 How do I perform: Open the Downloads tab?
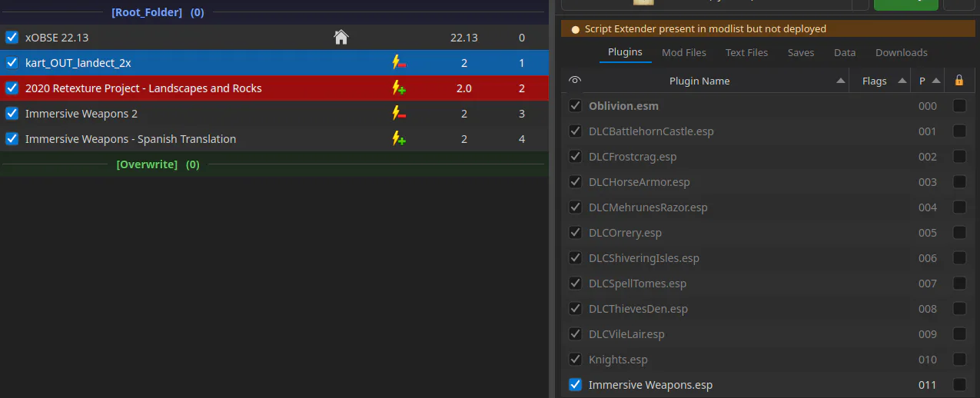point(902,52)
